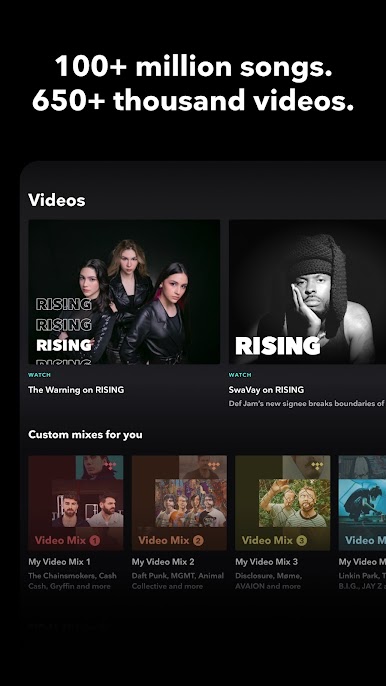Viewport: 386px width, 686px height.
Task: Click the number 1 badge on Video Mix
Action: pos(95,541)
